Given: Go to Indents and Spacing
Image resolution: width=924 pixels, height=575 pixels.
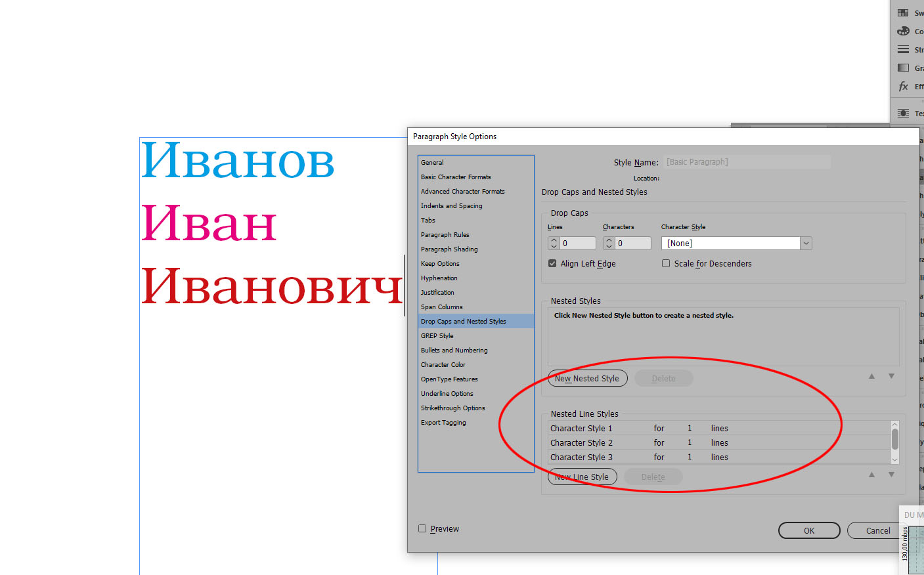Looking at the screenshot, I should 475,205.
